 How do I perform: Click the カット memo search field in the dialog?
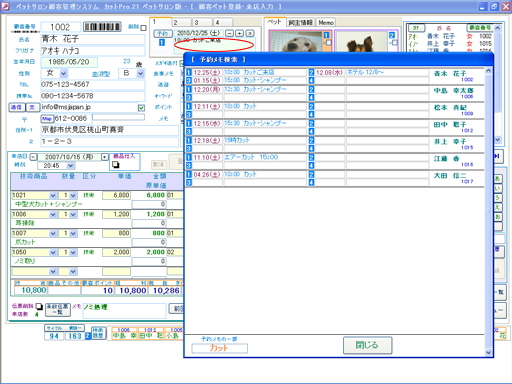(x=219, y=348)
